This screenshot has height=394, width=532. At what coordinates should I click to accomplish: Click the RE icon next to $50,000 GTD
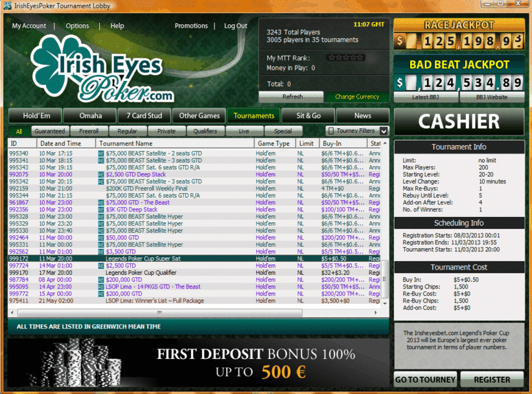click(x=101, y=238)
